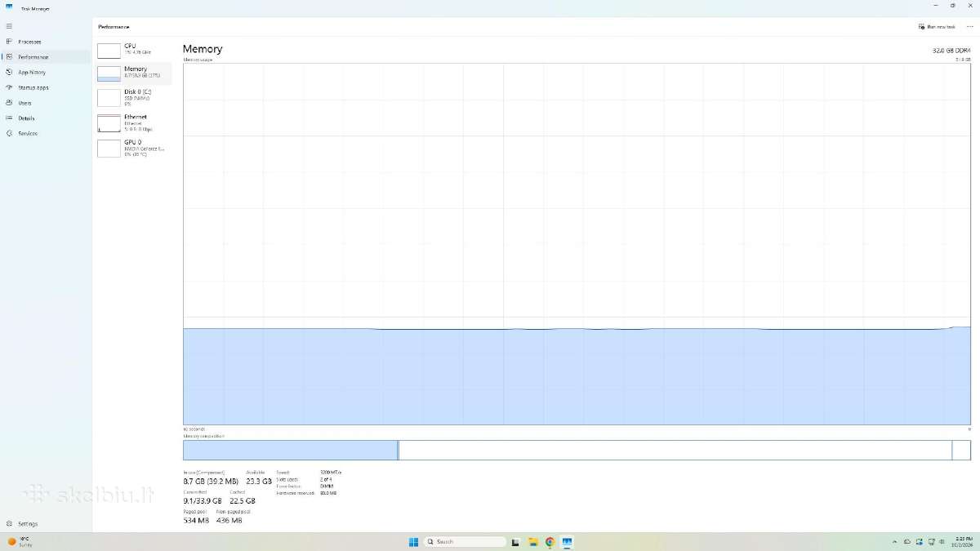The height and width of the screenshot is (551, 980).
Task: Open the Windows Start menu
Action: (413, 542)
